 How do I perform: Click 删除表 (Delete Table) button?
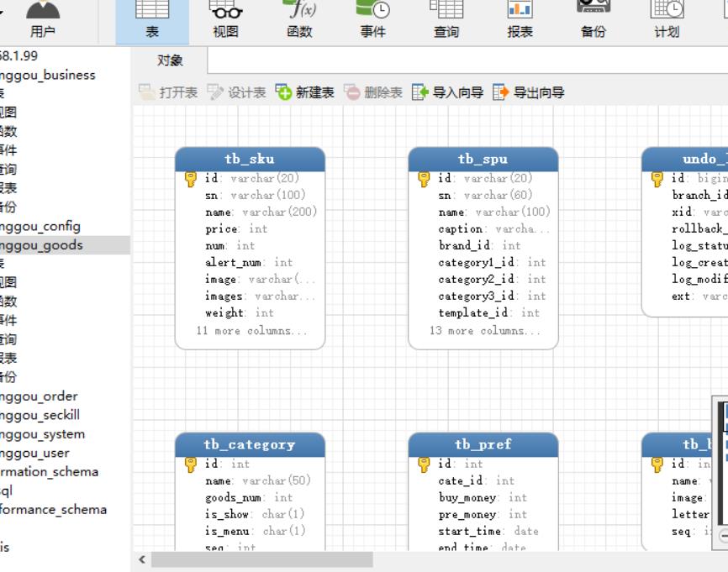pyautogui.click(x=372, y=92)
